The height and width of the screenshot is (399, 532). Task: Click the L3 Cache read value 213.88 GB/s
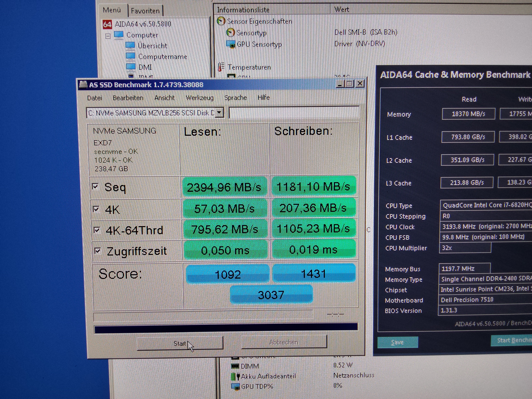tap(467, 183)
